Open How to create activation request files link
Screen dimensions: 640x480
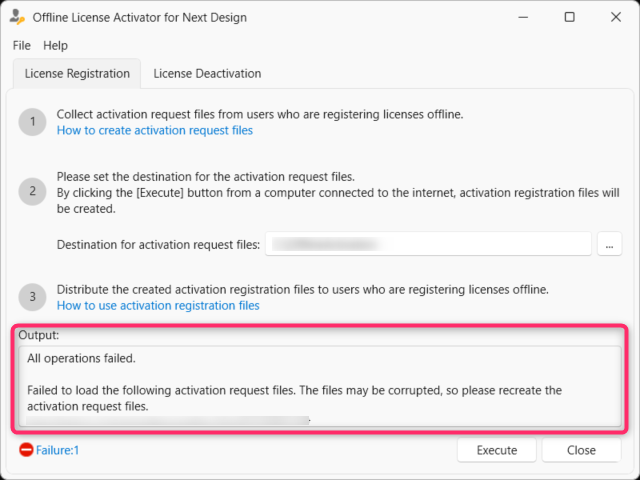coord(155,130)
